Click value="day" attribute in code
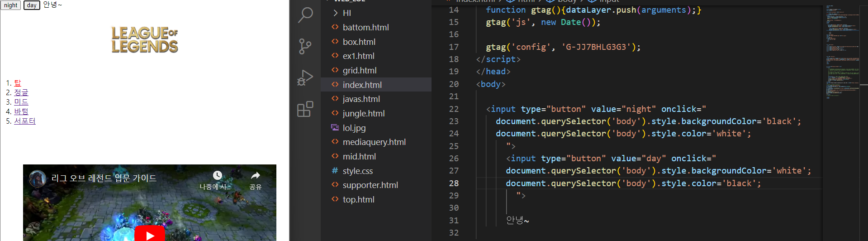The height and width of the screenshot is (241, 868). coord(639,159)
